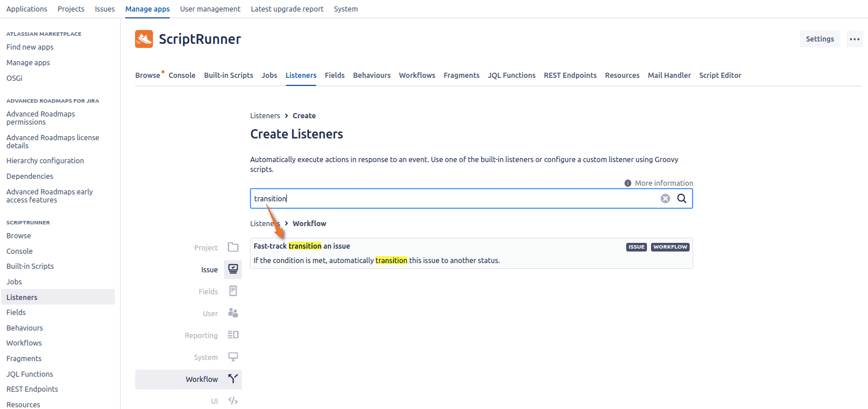Open the More information link
This screenshot has height=409, width=868.
click(664, 183)
